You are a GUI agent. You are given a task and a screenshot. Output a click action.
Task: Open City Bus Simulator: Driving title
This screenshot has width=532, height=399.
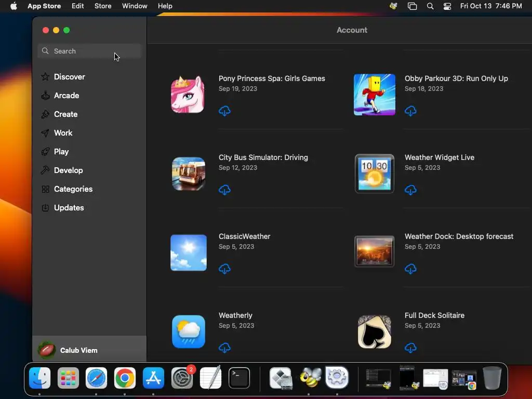tap(263, 157)
